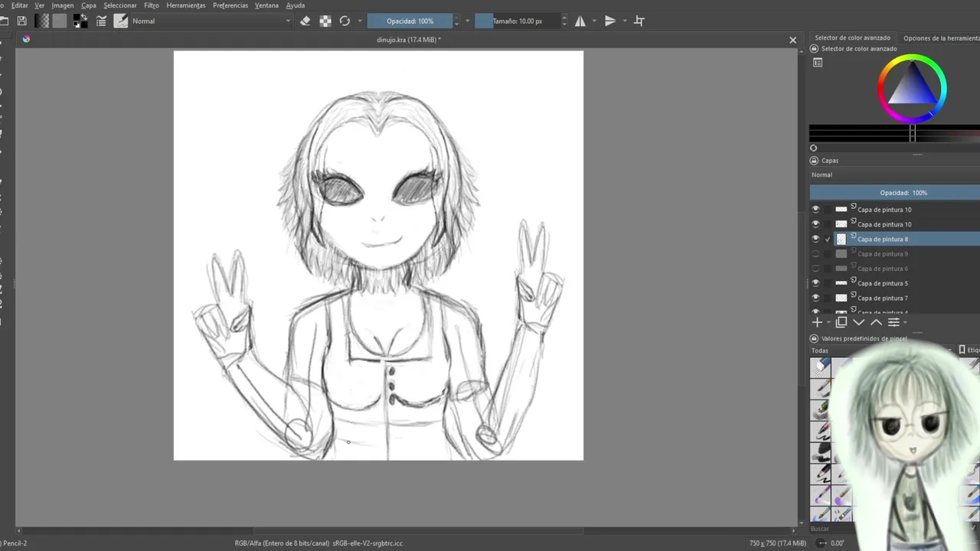The image size is (980, 551).
Task: Expand the horizontal mirror options arrow
Action: [594, 21]
